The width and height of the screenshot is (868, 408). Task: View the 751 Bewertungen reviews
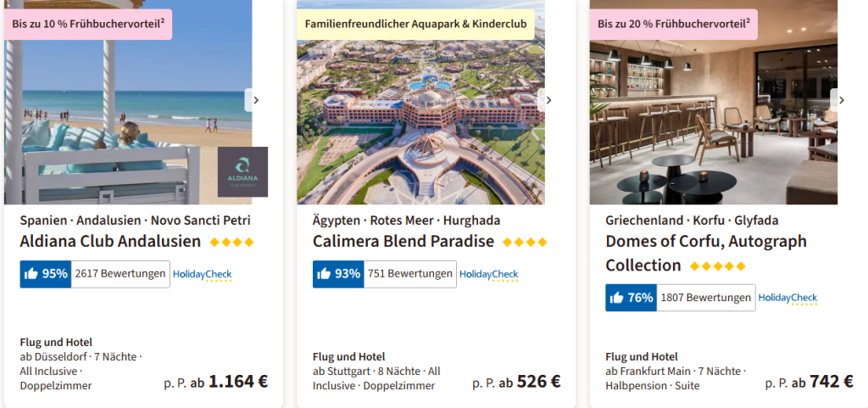410,274
